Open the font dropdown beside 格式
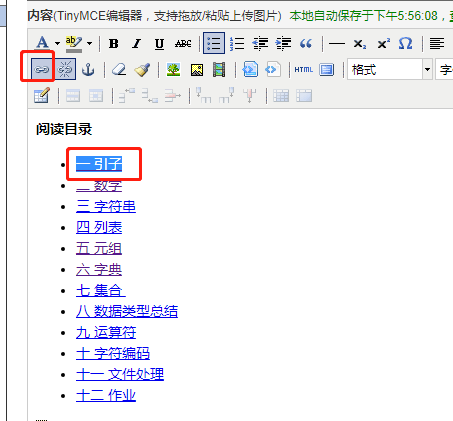Screen dimensions: 453x421 pyautogui.click(x=444, y=69)
